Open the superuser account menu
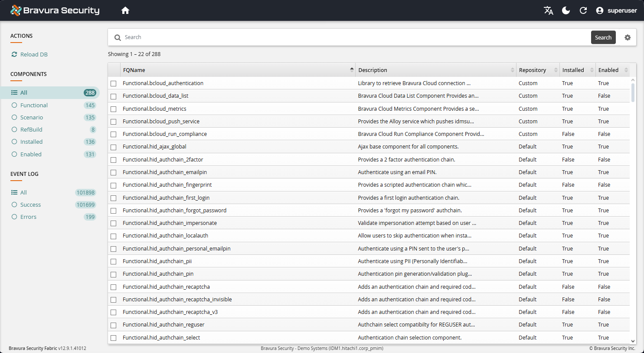 [x=616, y=10]
